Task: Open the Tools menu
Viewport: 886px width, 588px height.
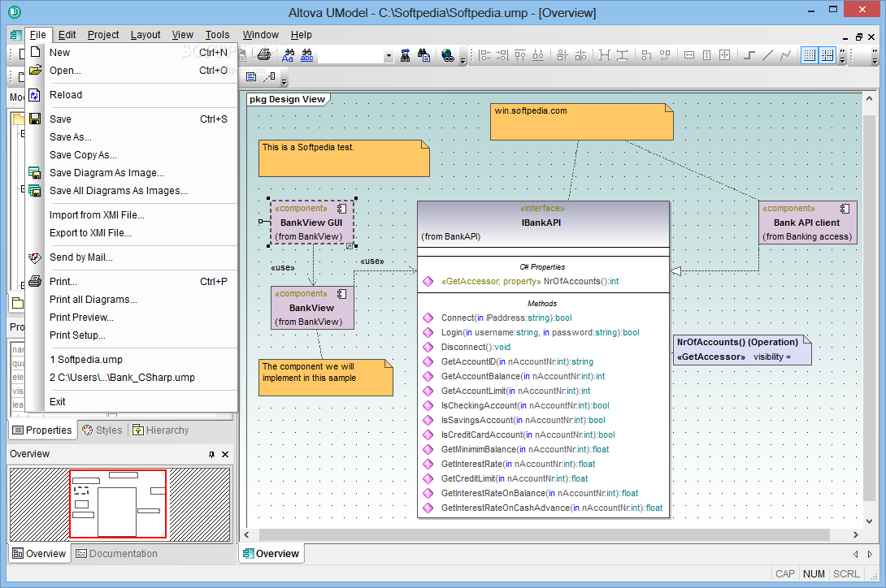Action: [x=217, y=34]
